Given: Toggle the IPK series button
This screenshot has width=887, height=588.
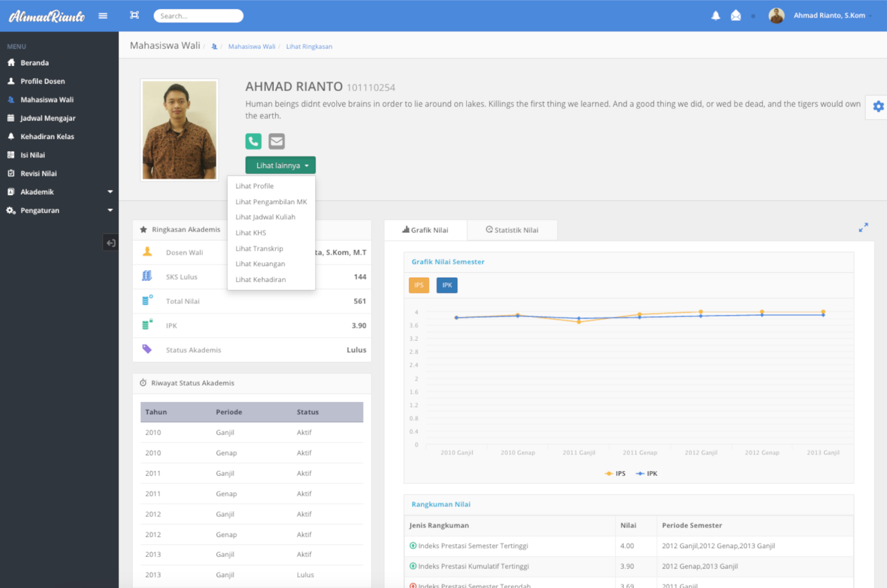Looking at the screenshot, I should point(447,285).
